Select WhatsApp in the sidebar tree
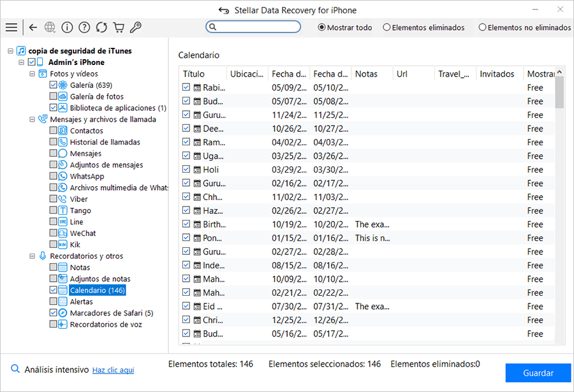The height and width of the screenshot is (392, 574). [87, 177]
